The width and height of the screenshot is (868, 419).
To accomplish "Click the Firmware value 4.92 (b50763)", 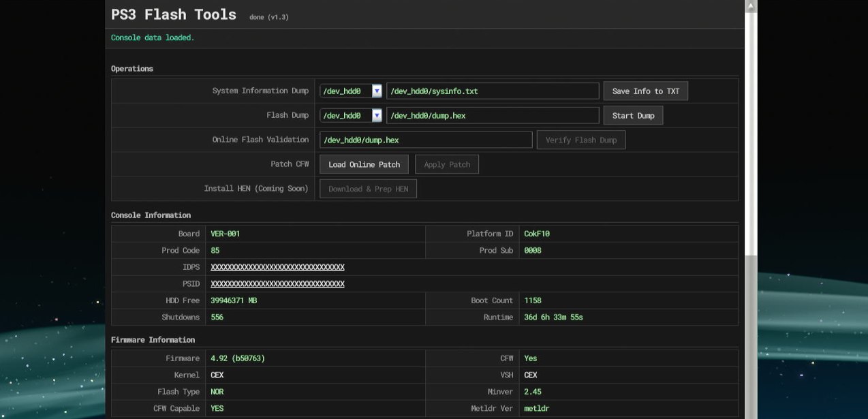I will pos(238,358).
